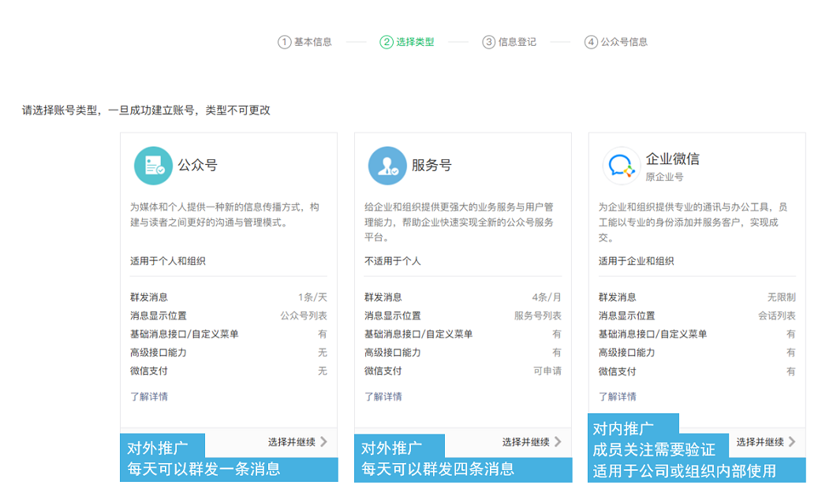Click 微信支付 label in 企业微信 card
This screenshot has height=504, width=833.
point(618,371)
